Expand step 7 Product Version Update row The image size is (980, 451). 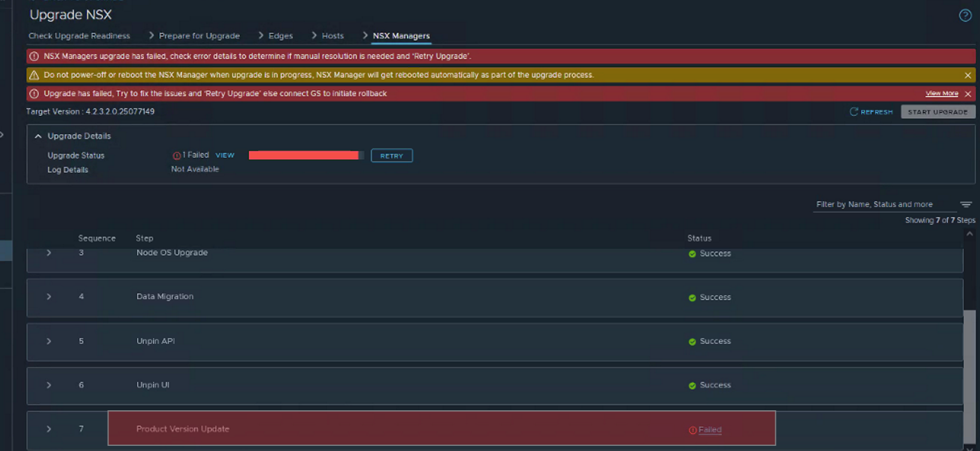(49, 429)
